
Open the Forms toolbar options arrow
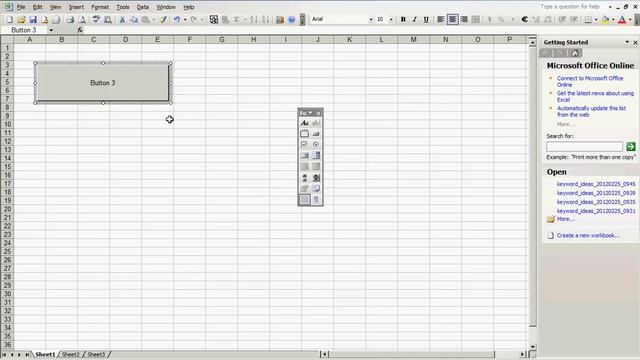(x=311, y=113)
